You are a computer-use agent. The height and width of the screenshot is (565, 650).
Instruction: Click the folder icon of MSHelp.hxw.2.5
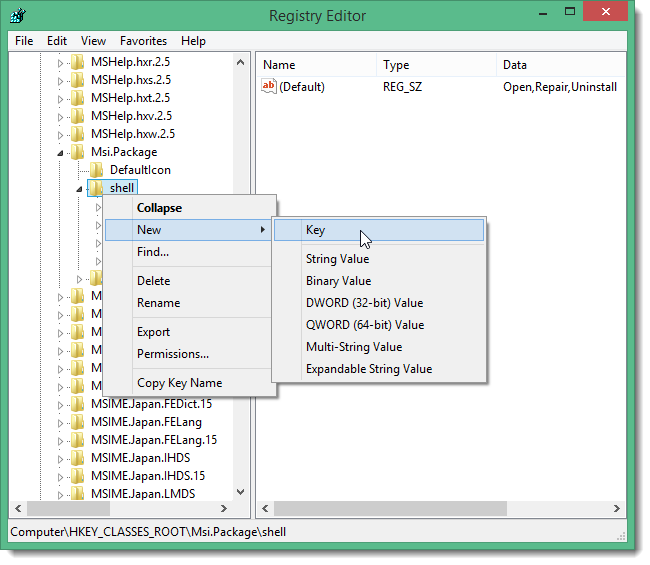click(77, 134)
